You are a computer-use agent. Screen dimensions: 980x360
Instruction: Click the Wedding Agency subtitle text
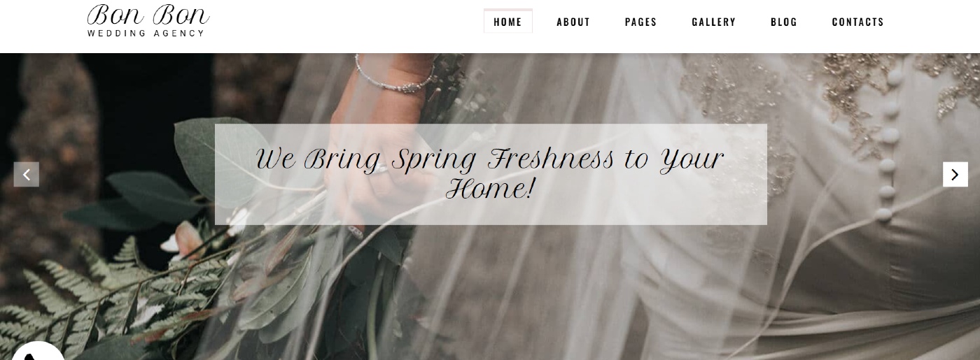point(146,33)
